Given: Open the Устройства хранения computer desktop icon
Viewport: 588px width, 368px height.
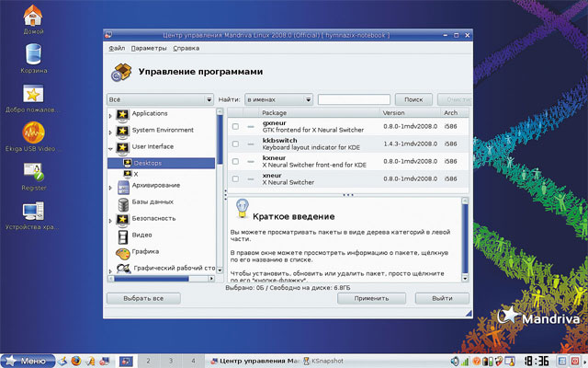Looking at the screenshot, I should pyautogui.click(x=33, y=211).
